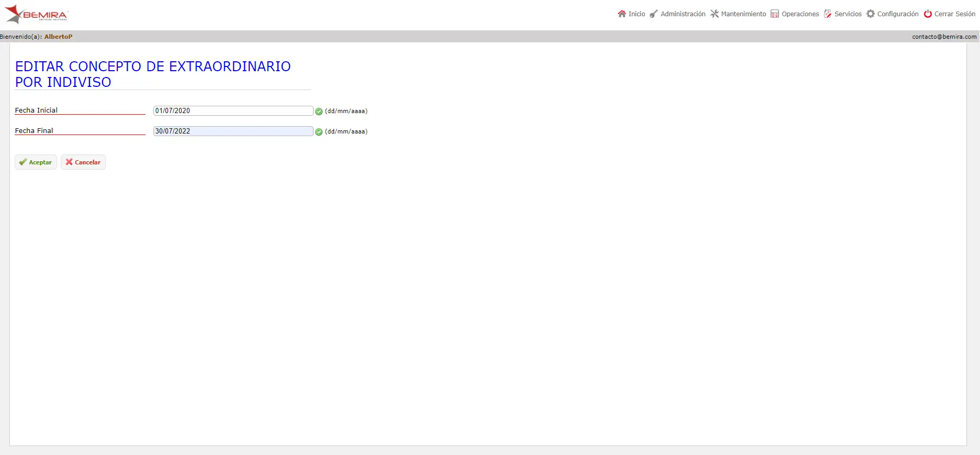Screen dimensions: 980x455
Task: Click the Servicios notepad icon
Action: tap(828, 14)
